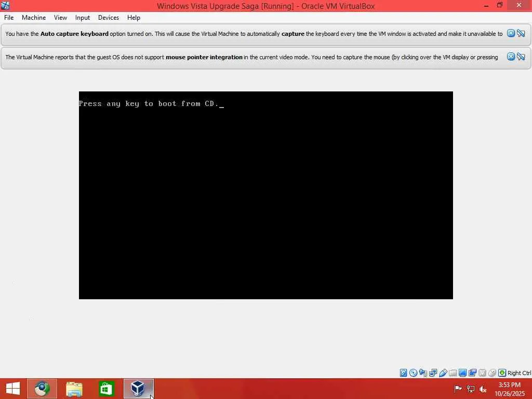Click the network adapter status icon
532x399 pixels.
(433, 373)
